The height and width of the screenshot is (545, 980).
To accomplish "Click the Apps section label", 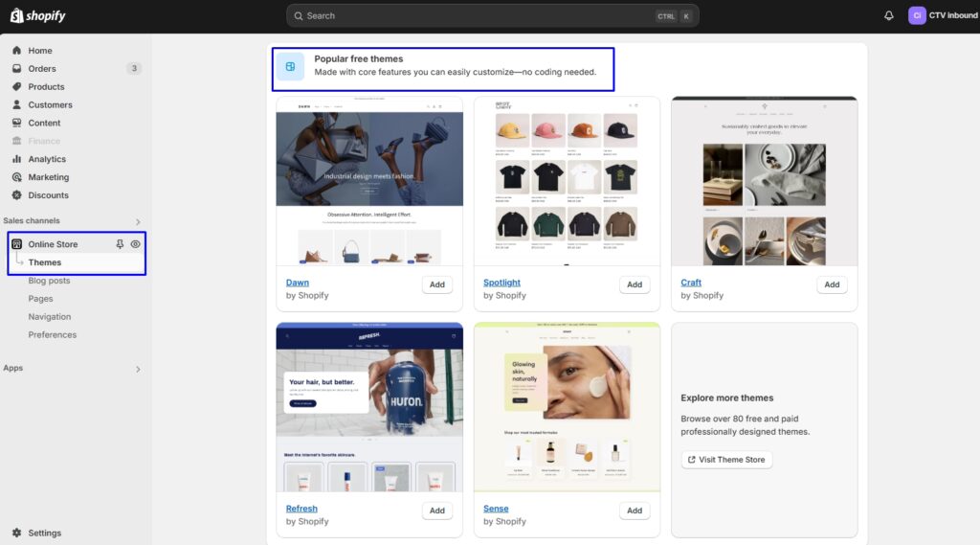I will pyautogui.click(x=13, y=368).
